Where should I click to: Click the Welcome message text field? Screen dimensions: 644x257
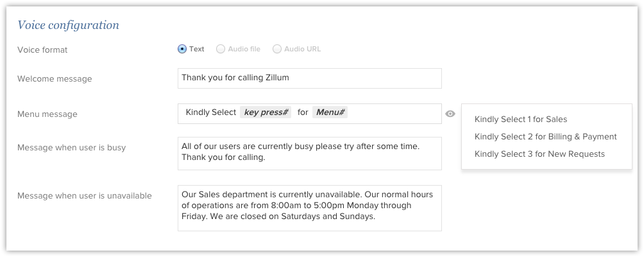click(x=309, y=78)
